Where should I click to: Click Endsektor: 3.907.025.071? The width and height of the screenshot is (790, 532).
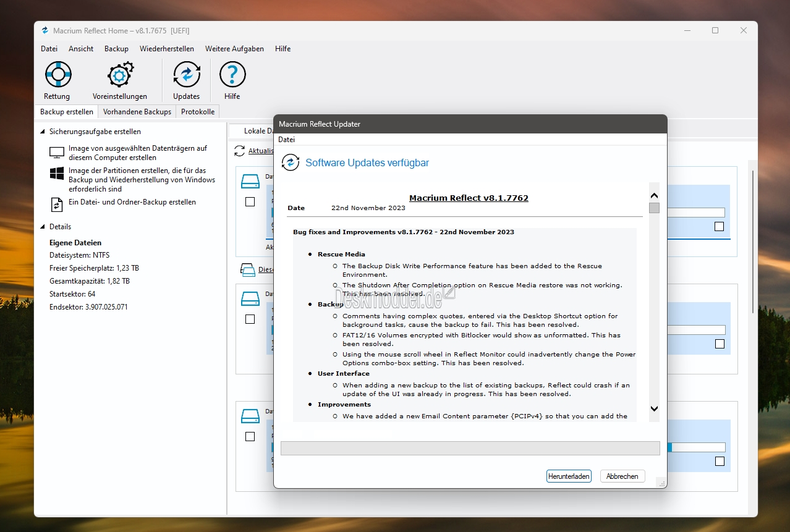pyautogui.click(x=88, y=307)
